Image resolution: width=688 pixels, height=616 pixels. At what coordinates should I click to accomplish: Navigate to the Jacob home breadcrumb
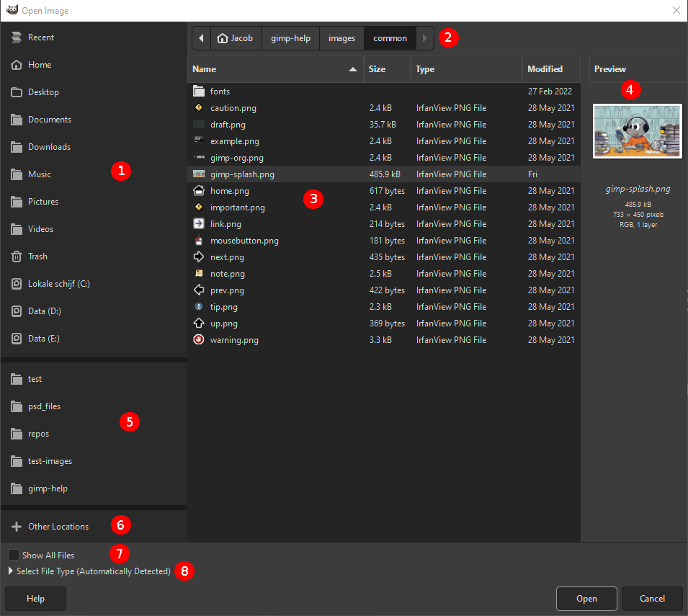coord(236,37)
